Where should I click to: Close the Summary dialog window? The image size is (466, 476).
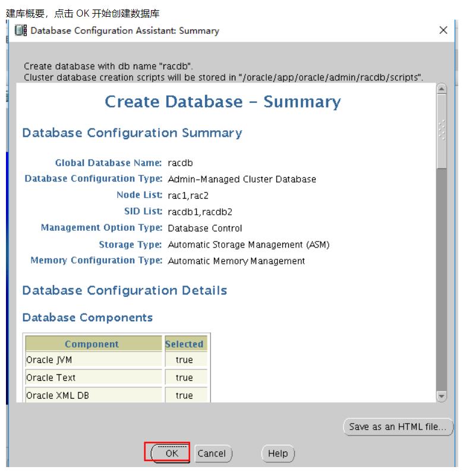(443, 30)
